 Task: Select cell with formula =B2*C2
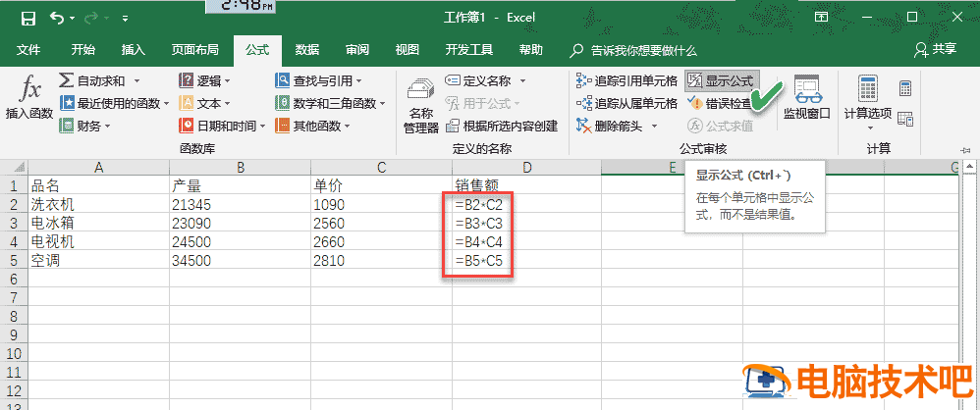coord(527,204)
